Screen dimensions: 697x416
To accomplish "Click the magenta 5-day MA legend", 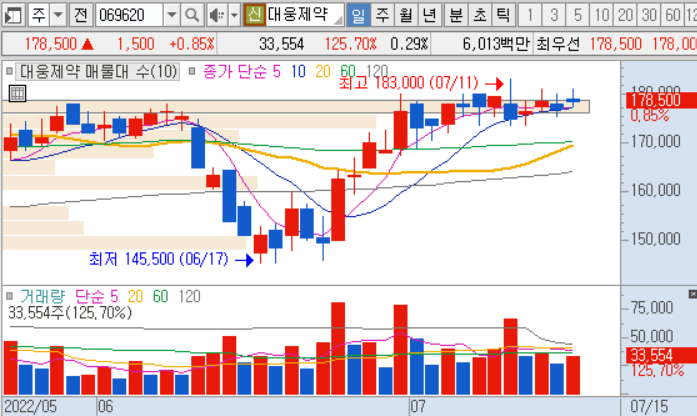I will coord(276,71).
